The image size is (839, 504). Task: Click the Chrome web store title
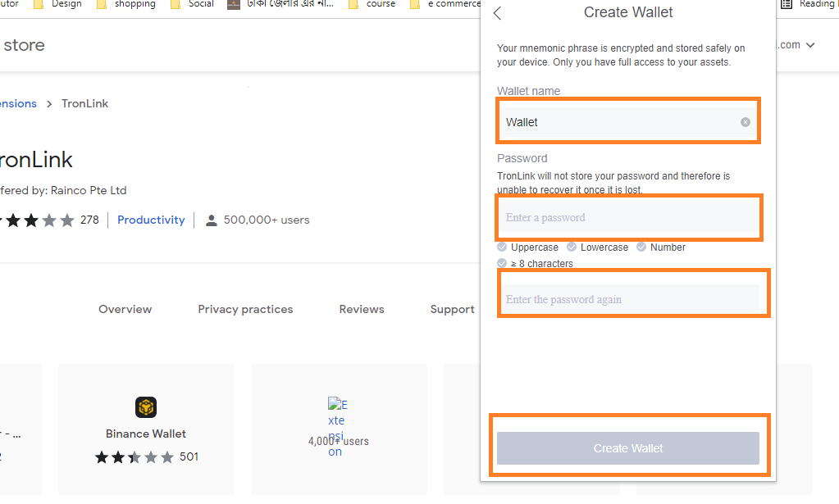(x=24, y=45)
